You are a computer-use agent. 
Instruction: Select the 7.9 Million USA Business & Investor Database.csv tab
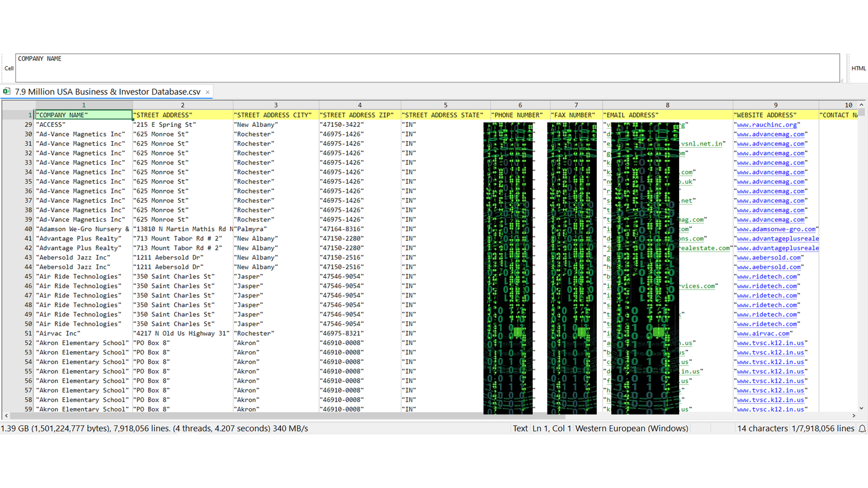107,92
